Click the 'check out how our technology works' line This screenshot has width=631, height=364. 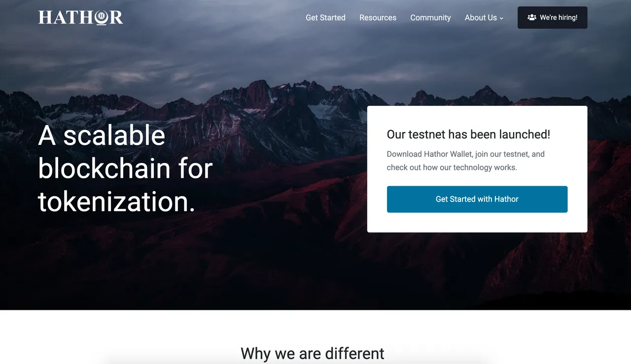(452, 167)
